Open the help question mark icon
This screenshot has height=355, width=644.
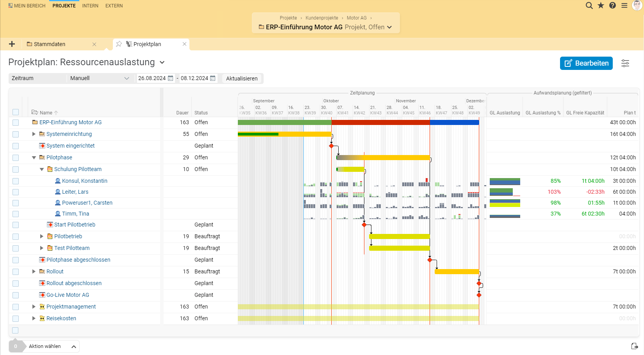tap(612, 5)
